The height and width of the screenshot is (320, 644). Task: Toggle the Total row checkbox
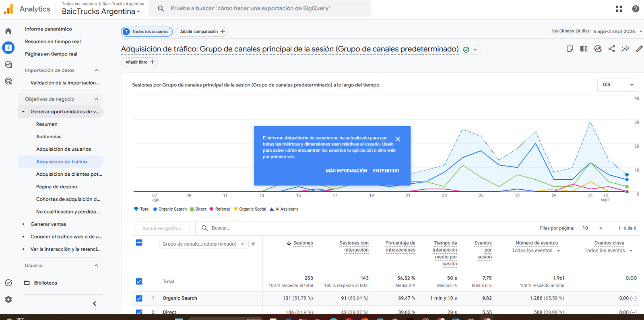click(139, 281)
